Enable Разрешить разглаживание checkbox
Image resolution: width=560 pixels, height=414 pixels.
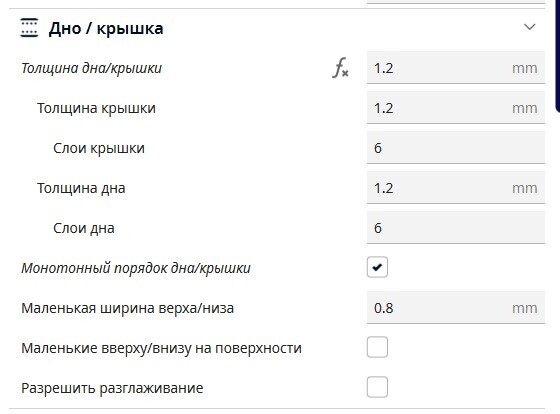point(377,387)
